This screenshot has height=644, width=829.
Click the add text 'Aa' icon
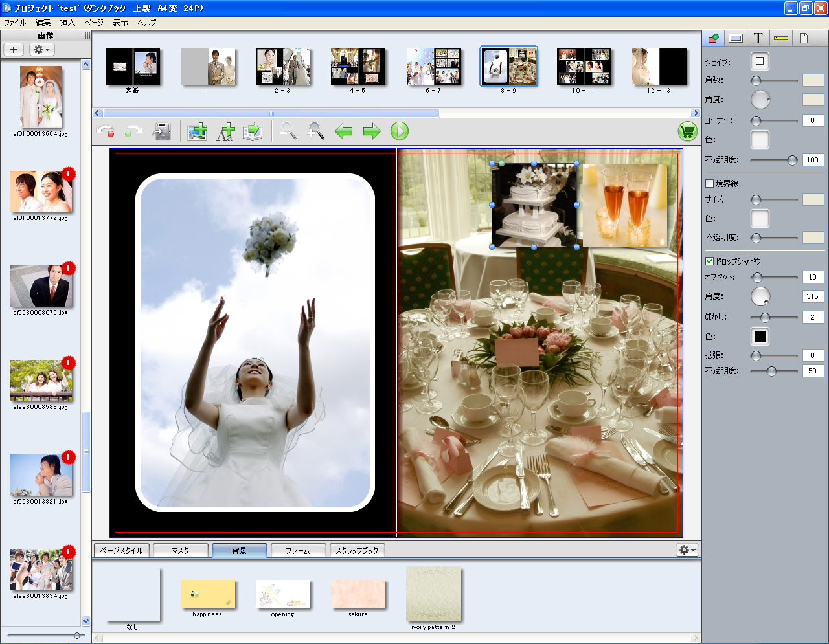(225, 131)
